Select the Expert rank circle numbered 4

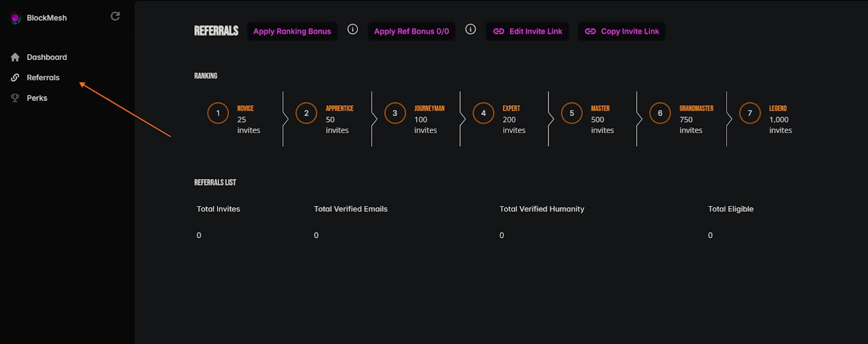tap(483, 113)
